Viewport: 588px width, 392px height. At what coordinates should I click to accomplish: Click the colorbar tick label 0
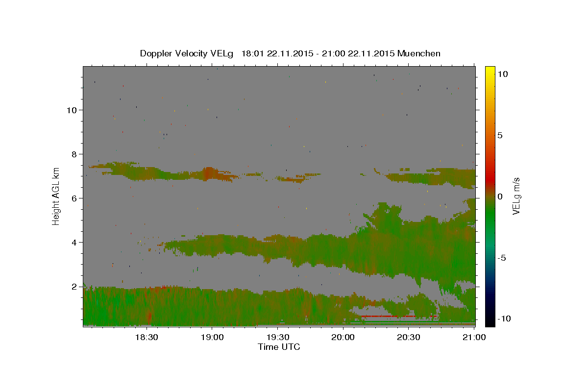[x=500, y=196]
